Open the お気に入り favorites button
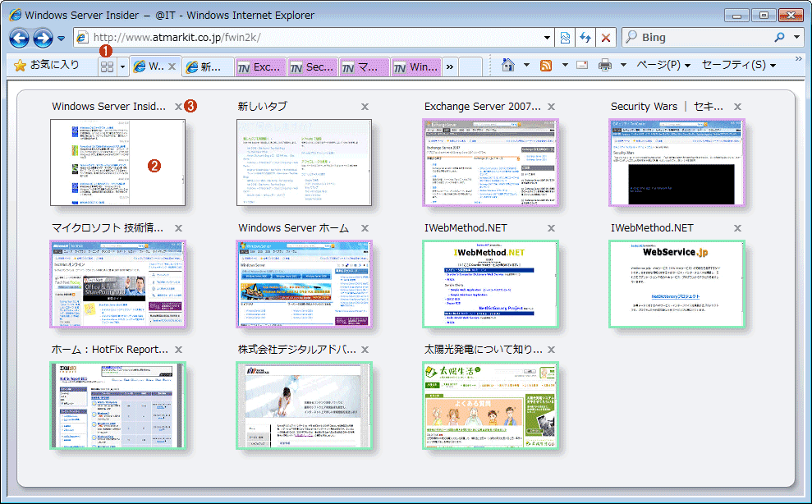 [x=47, y=66]
